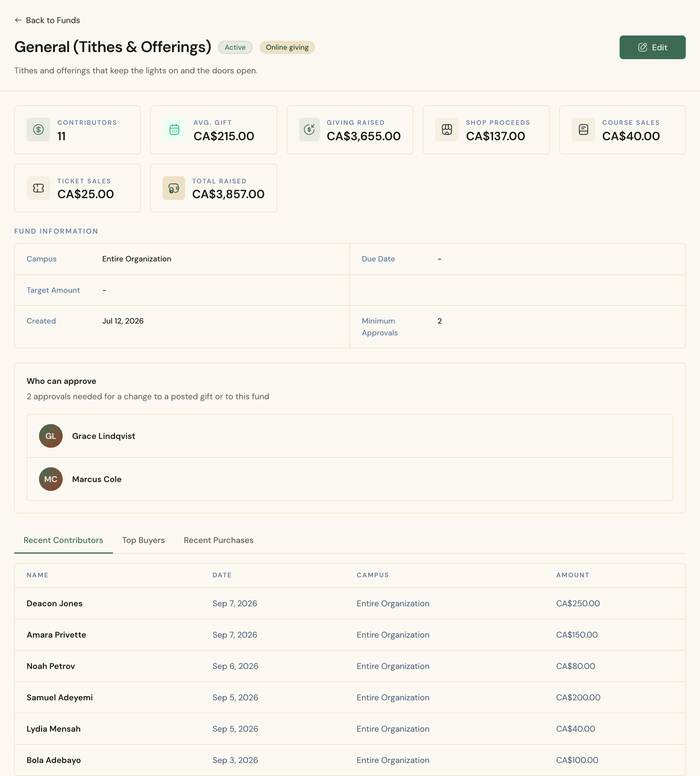
Task: Click the Total Raised value CA$3,857.00
Action: click(229, 194)
